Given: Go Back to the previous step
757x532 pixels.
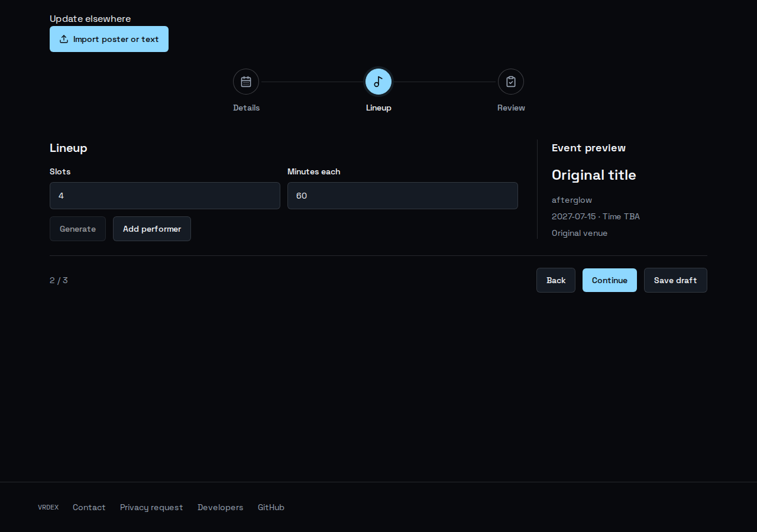Looking at the screenshot, I should point(556,280).
